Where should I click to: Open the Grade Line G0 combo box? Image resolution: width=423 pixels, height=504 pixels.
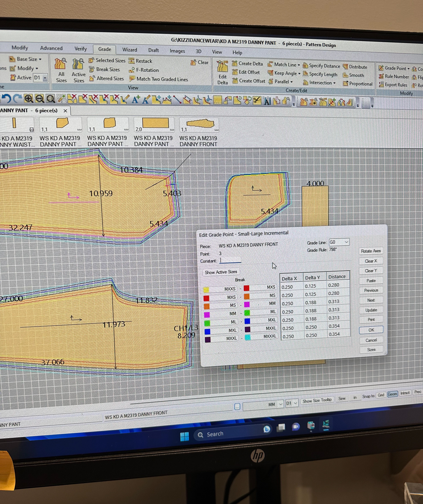tap(338, 242)
